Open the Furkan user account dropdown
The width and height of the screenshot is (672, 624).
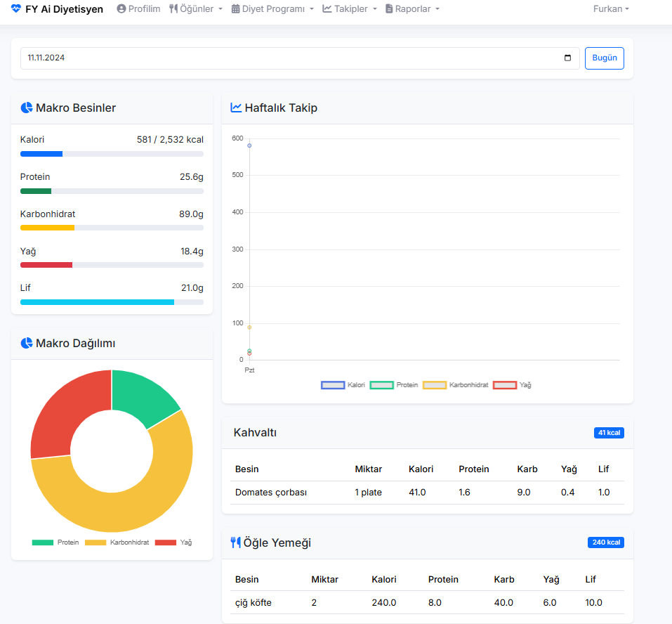(x=611, y=8)
